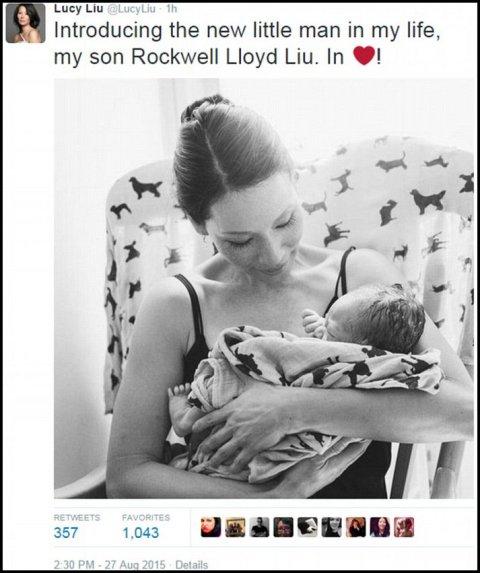Open the Details link

pos(191,564)
